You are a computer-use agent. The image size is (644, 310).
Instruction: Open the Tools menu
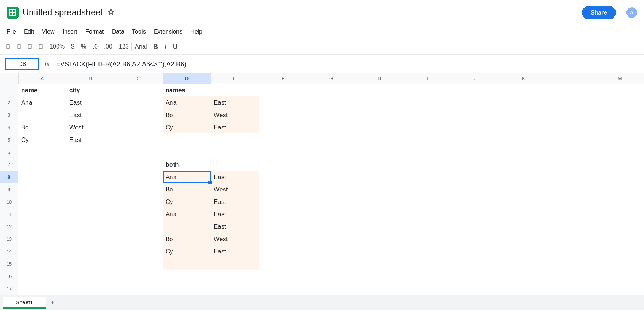pyautogui.click(x=139, y=32)
